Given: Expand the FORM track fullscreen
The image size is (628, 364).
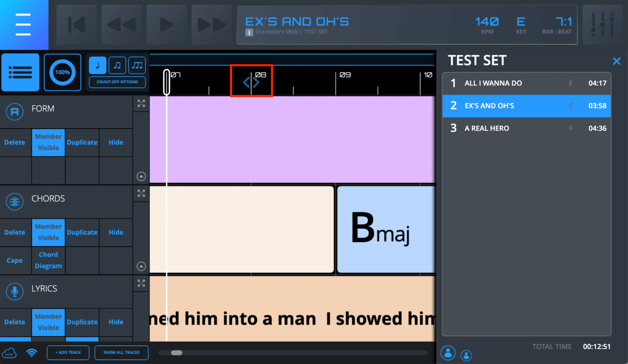Looking at the screenshot, I should (x=141, y=103).
